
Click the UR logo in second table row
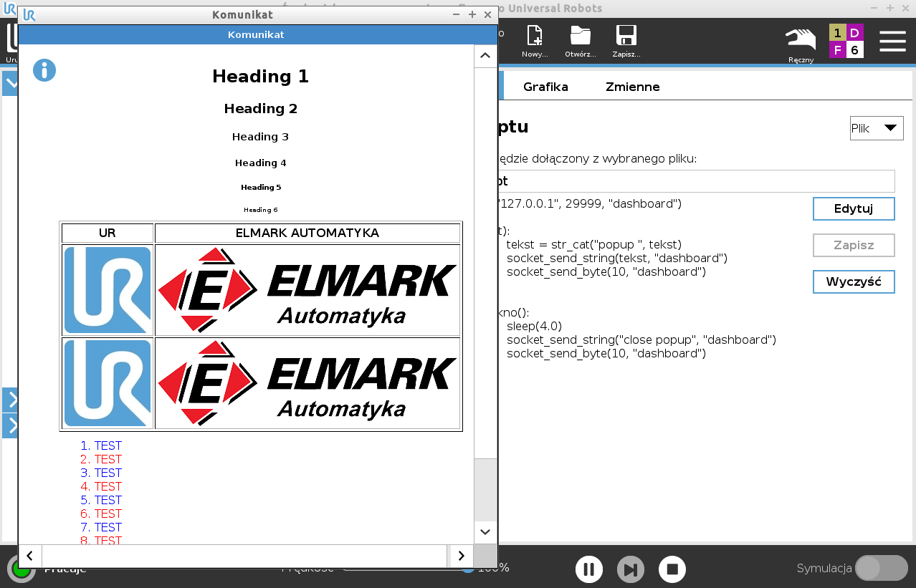point(108,383)
